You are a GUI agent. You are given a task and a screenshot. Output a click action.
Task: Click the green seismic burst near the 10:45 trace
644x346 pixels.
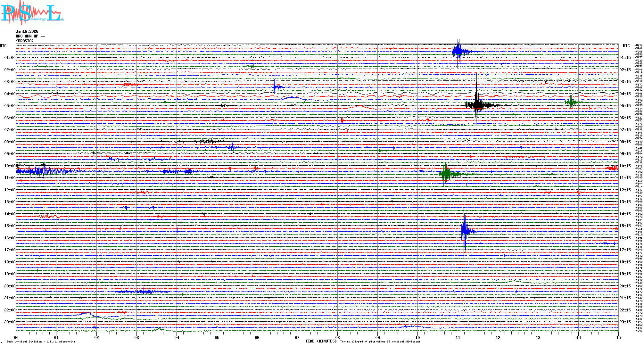pos(446,174)
